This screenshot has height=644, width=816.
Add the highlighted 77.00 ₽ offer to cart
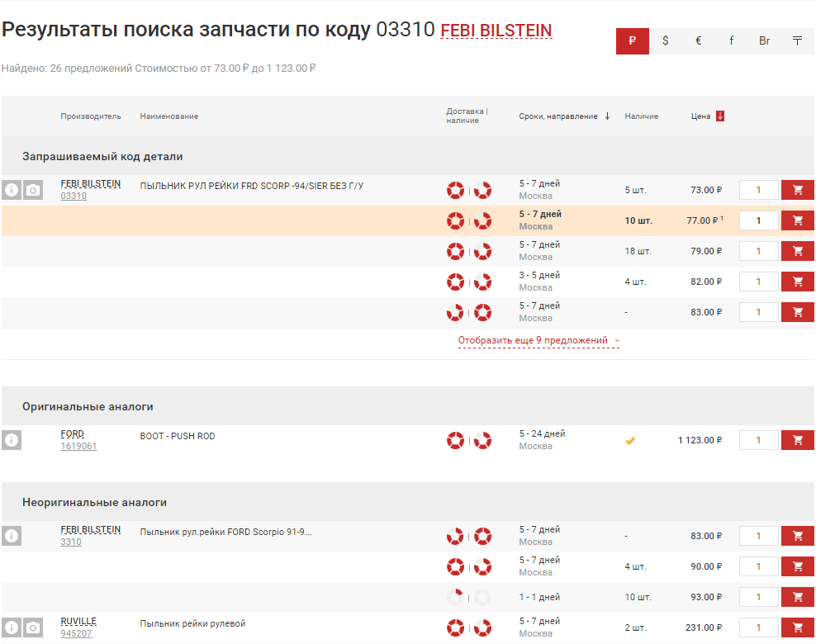797,220
